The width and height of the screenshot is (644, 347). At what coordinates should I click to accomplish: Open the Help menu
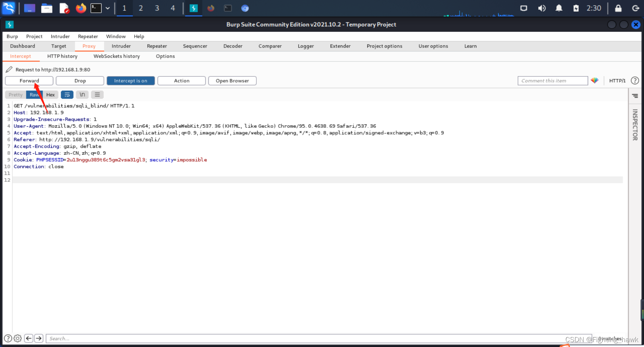pos(139,36)
